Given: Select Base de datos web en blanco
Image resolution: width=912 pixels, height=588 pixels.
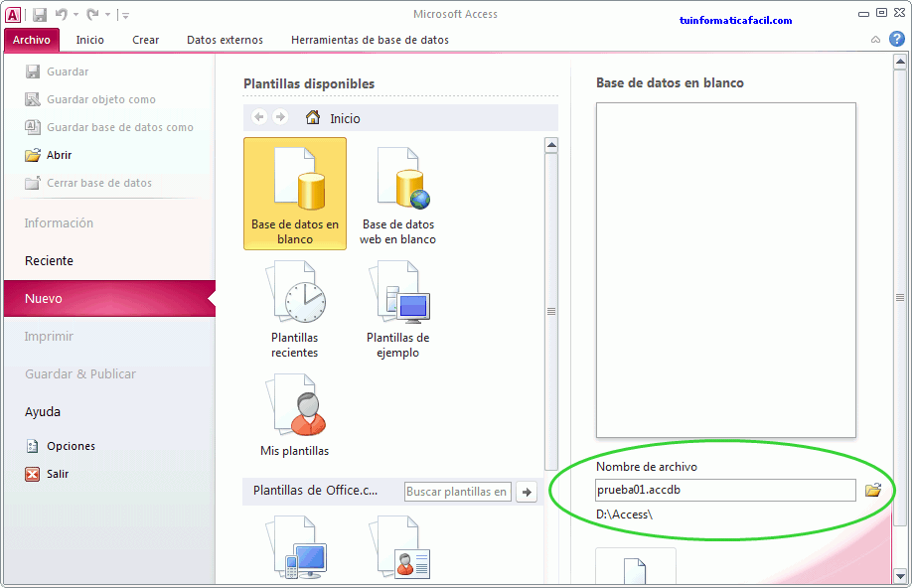Looking at the screenshot, I should [397, 194].
